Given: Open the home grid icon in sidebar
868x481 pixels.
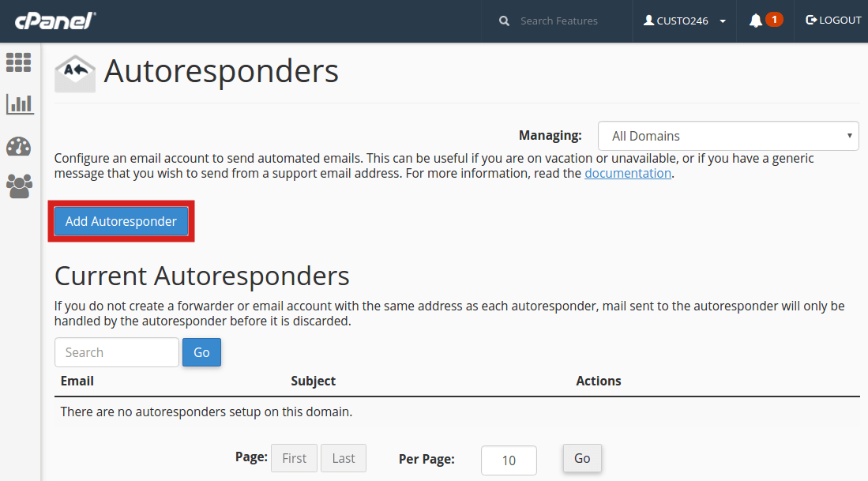Looking at the screenshot, I should point(19,62).
